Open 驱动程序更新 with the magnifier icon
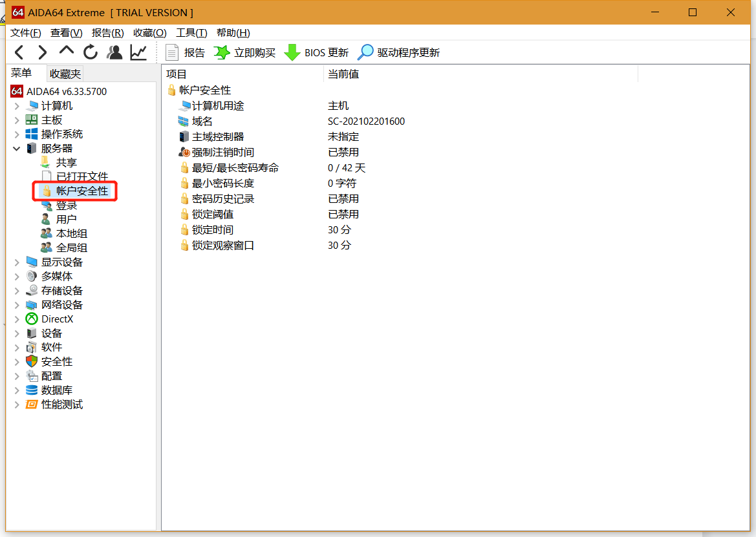 [x=365, y=52]
